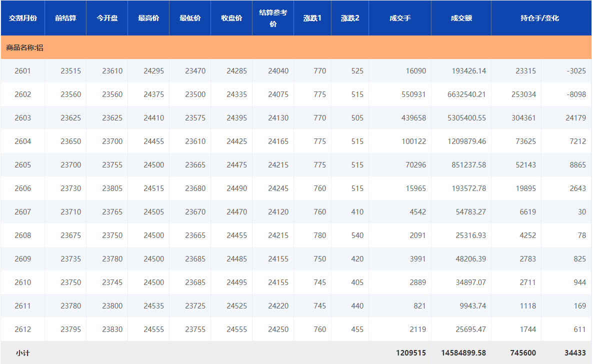
Task: Click the 550931 volume cell
Action: coord(413,94)
